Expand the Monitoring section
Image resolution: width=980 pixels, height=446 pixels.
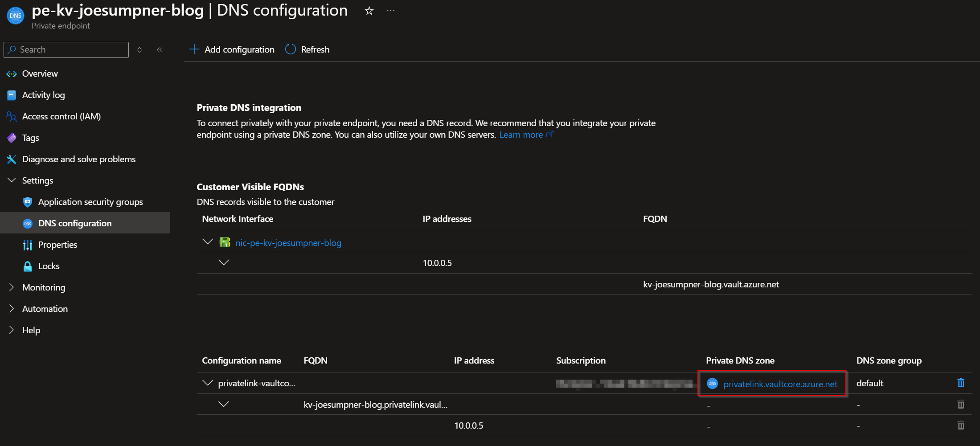pos(12,287)
